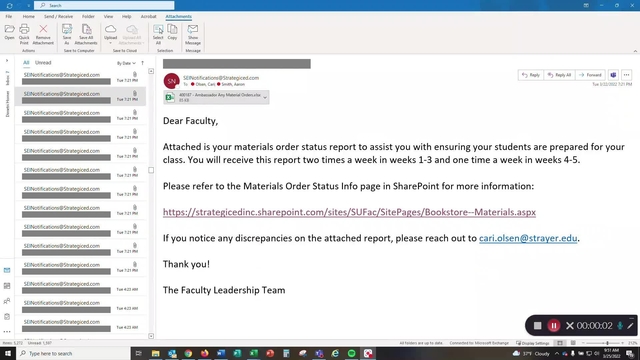This screenshot has height=360, width=640.
Task: Switch to the Send / Receive tab
Action: pos(58,16)
